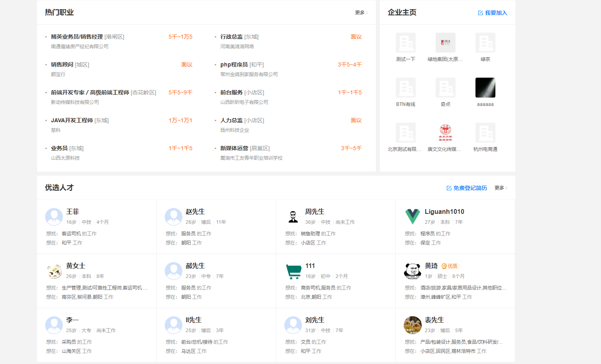Click the salary 5千~1万5
Viewport: 601px width, 364px height.
[x=181, y=37]
